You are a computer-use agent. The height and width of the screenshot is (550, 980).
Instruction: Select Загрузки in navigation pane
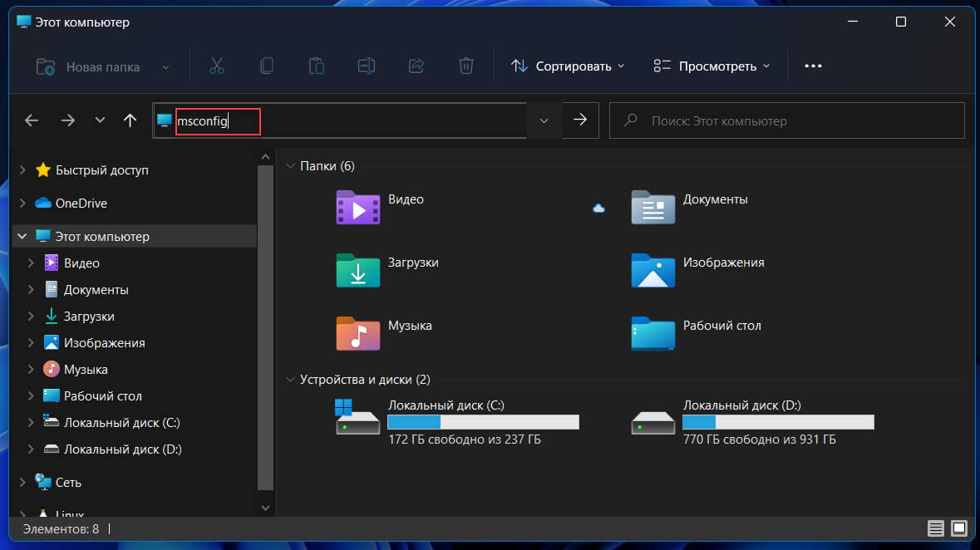click(89, 317)
